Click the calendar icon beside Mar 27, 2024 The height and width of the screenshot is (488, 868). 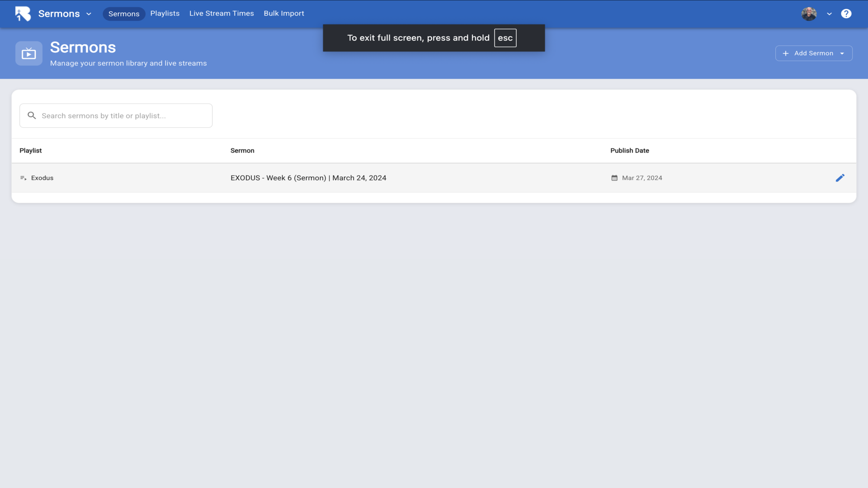pos(614,178)
